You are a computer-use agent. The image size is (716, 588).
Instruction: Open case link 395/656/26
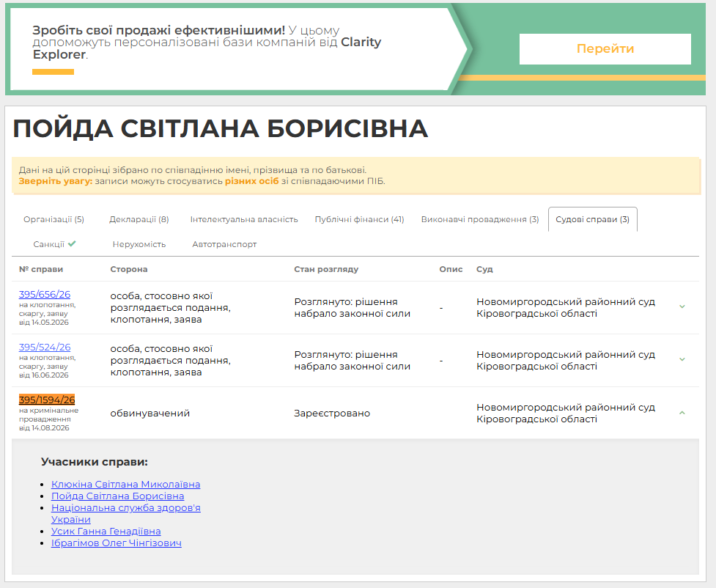(45, 294)
